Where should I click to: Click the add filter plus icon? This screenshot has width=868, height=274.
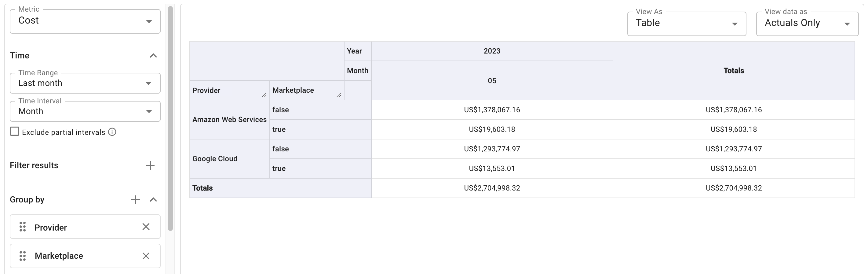(x=151, y=165)
